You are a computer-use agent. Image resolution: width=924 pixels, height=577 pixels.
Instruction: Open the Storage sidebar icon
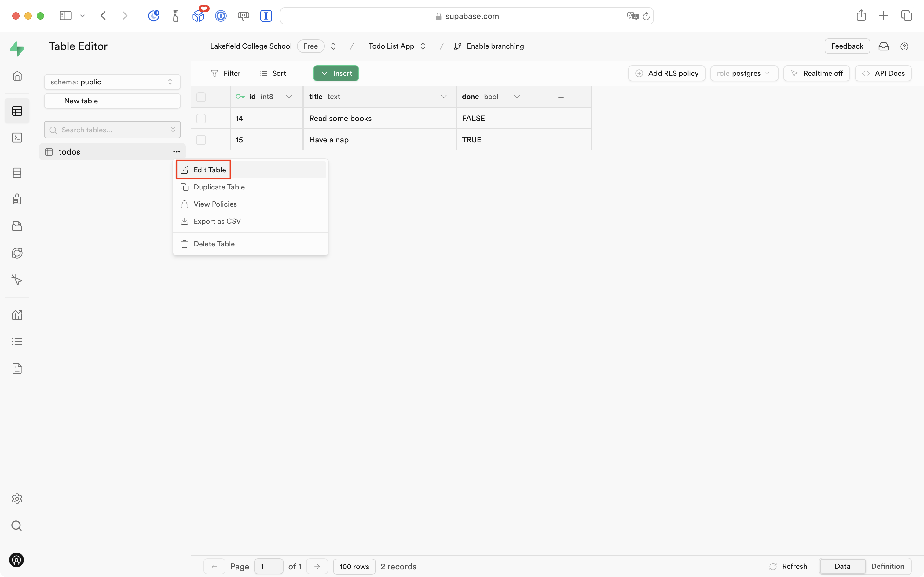coord(17,226)
